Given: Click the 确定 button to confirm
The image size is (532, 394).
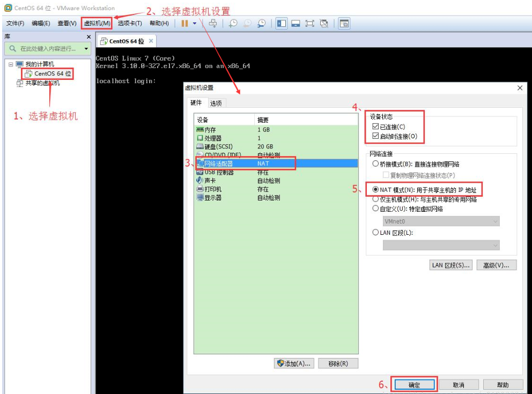Looking at the screenshot, I should click(x=415, y=385).
